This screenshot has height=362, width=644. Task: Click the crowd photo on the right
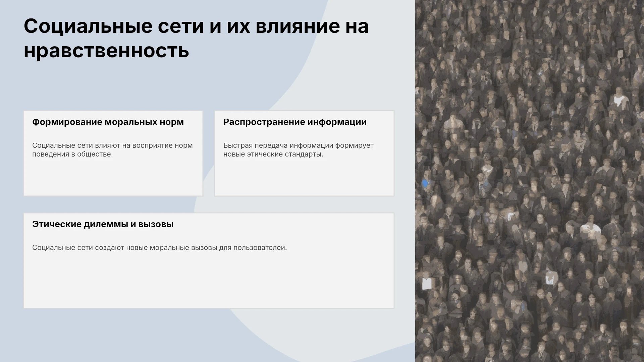[x=530, y=181]
